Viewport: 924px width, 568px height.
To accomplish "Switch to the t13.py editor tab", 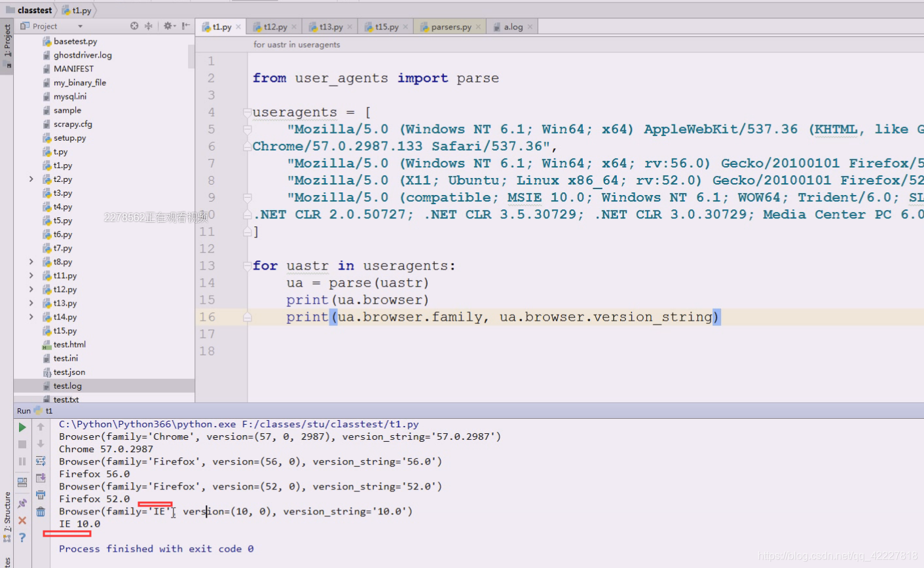I will [331, 27].
